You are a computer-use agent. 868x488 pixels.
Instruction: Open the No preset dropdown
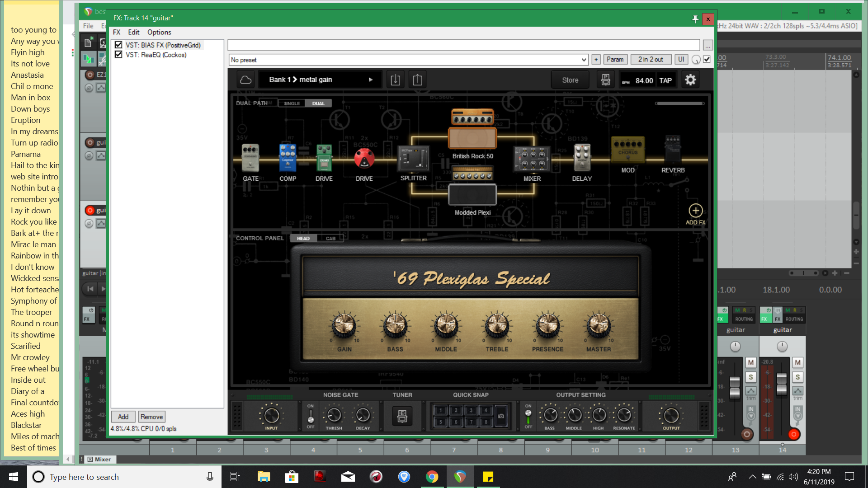[409, 60]
